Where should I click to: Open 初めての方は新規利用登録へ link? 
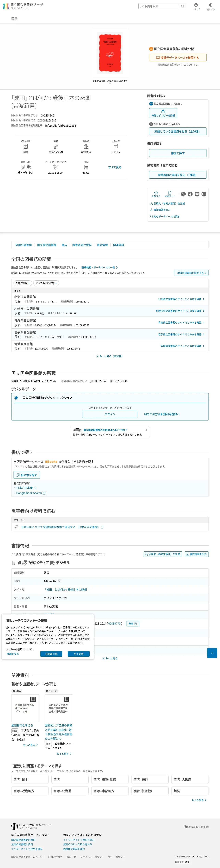(x=162, y=414)
